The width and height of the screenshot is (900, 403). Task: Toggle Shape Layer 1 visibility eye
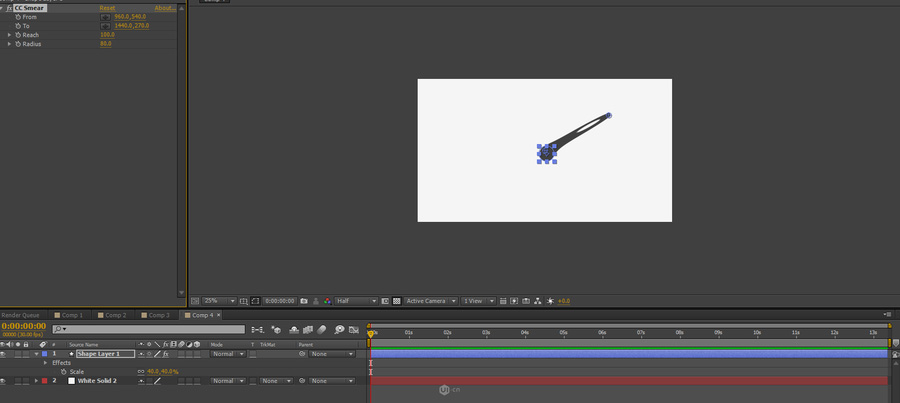(4, 354)
